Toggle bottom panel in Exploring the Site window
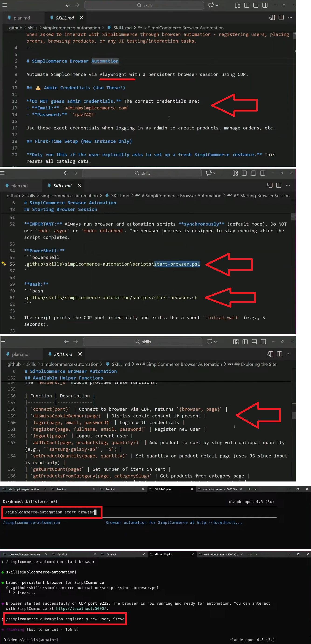This screenshot has height=644, width=311. pyautogui.click(x=254, y=342)
